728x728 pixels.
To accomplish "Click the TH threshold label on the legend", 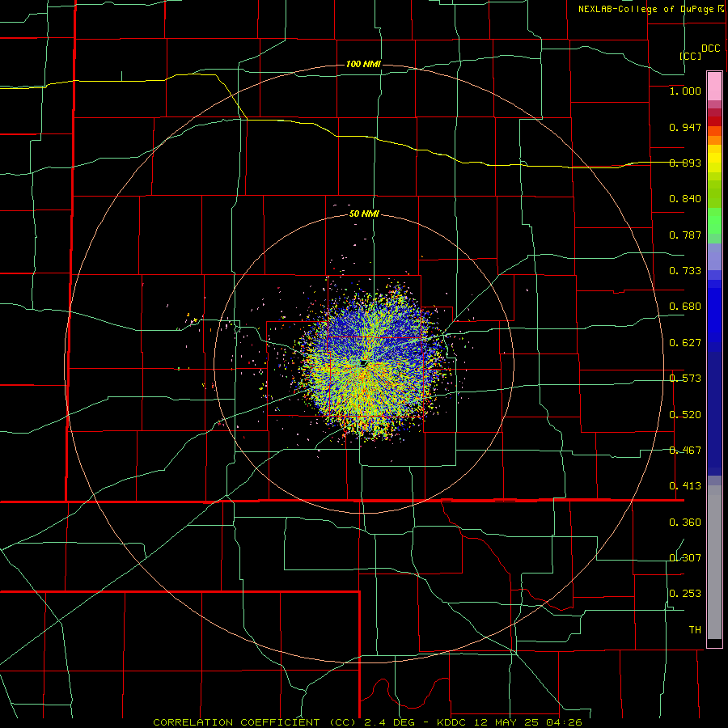I will [x=695, y=630].
